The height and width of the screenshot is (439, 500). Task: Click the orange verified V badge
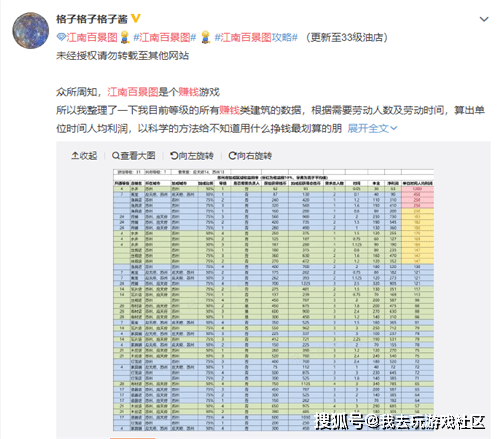tap(135, 18)
